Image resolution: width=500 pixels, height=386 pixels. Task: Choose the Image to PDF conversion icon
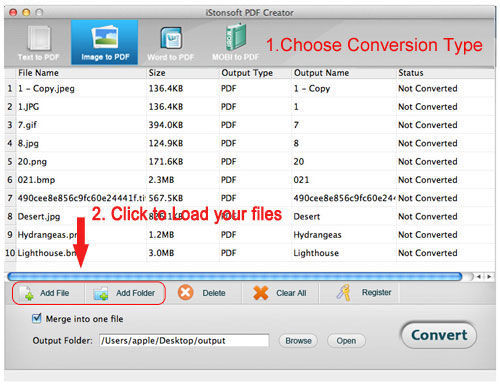click(x=105, y=37)
